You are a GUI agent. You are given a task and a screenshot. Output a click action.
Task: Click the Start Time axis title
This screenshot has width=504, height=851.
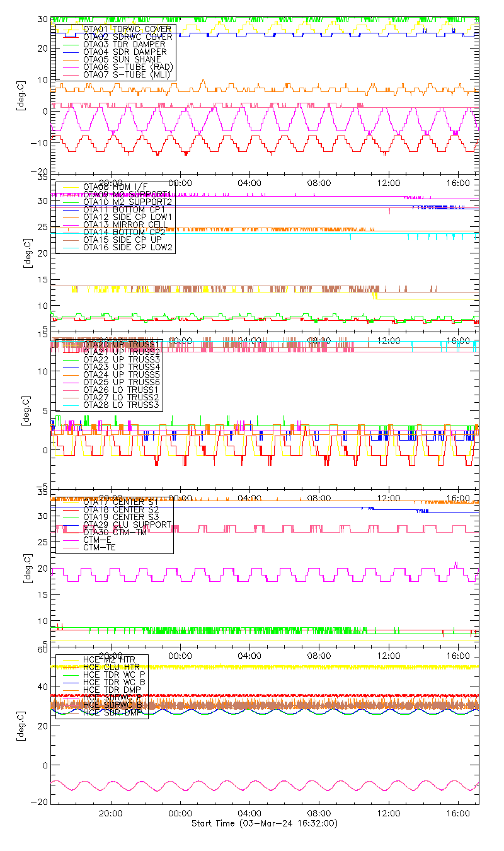265,823
